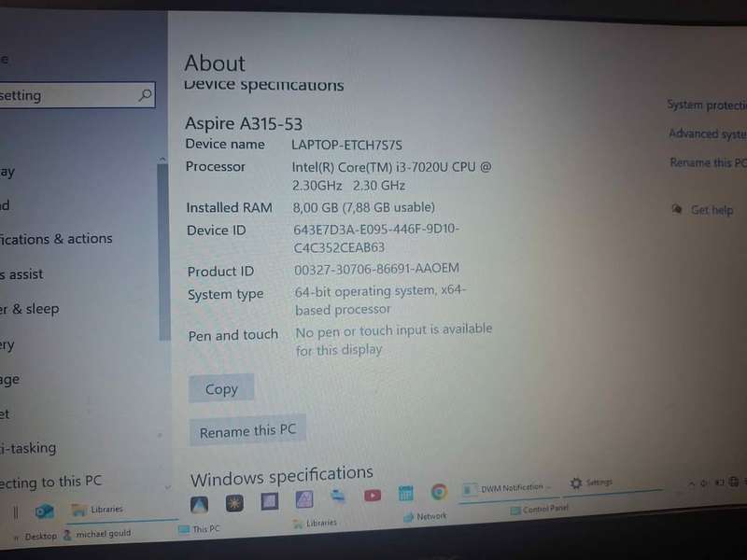This screenshot has width=747, height=560.
Task: Click the sidebar scroll down arrow
Action: pyautogui.click(x=167, y=487)
